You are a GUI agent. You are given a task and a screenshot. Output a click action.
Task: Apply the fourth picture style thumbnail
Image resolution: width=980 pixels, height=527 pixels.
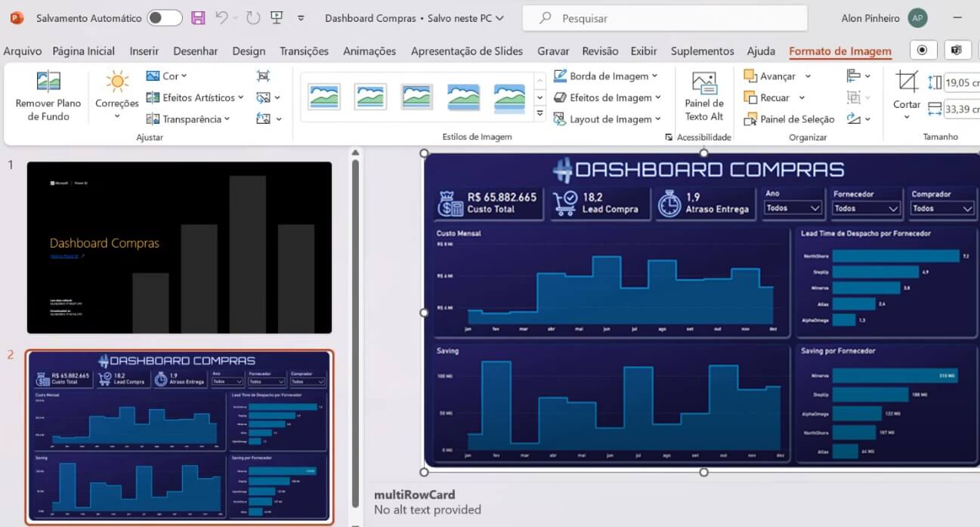[x=463, y=96]
